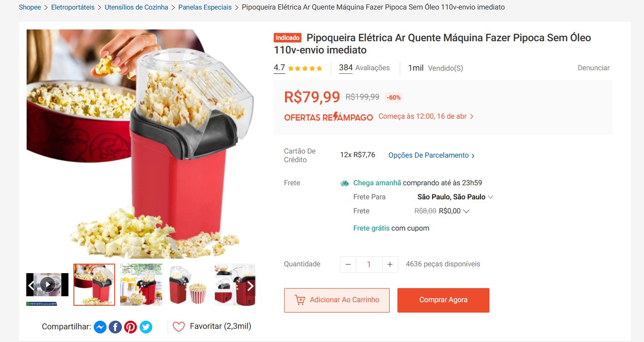This screenshot has width=644, height=342.
Task: Expand the R$0,00 shipping cost dropdown
Action: click(454, 211)
